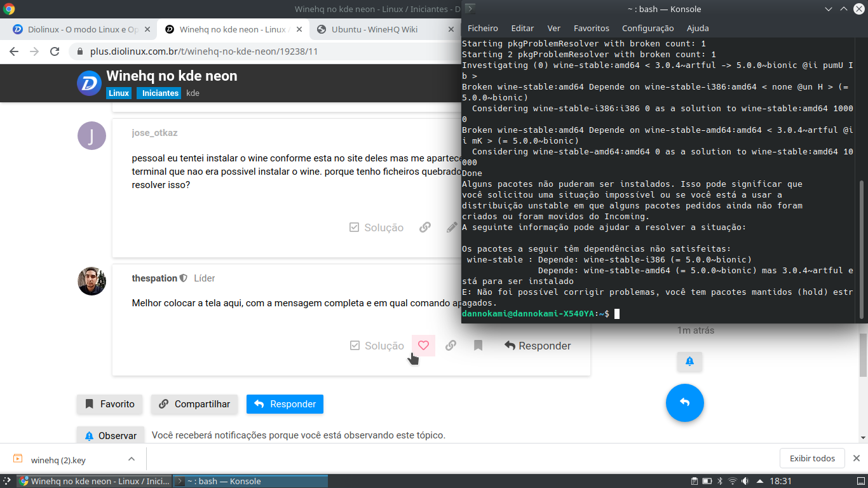The height and width of the screenshot is (488, 868).
Task: Toggle the Observar topic notification button
Action: click(x=111, y=436)
